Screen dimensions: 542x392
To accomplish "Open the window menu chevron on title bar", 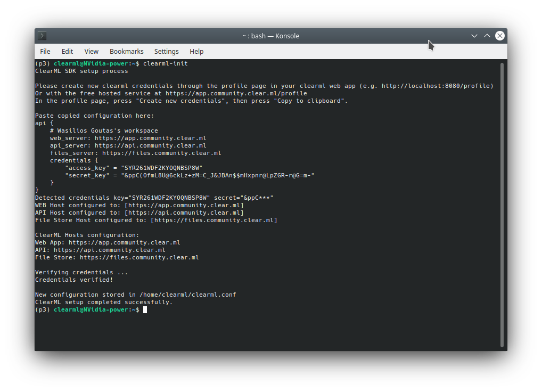I will tap(474, 36).
